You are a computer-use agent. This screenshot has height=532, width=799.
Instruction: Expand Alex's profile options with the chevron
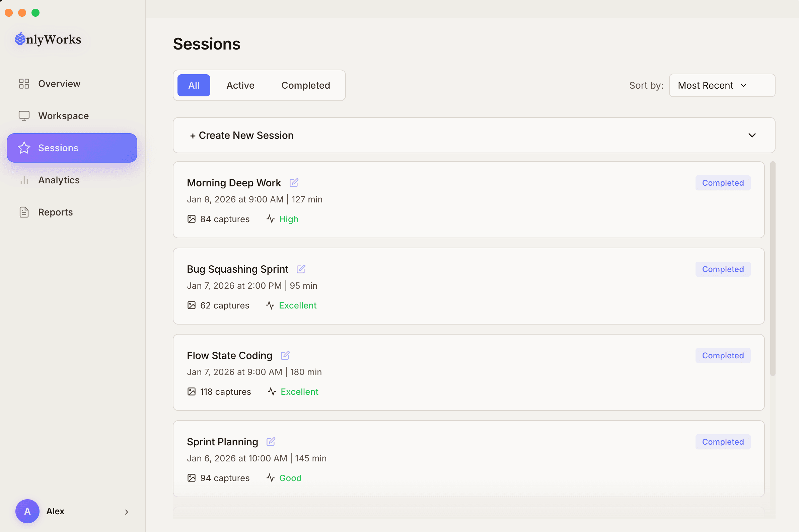pos(126,512)
